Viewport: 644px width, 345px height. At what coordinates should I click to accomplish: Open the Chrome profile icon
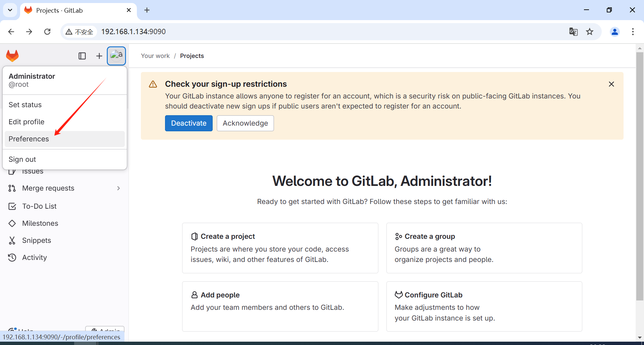tap(615, 31)
